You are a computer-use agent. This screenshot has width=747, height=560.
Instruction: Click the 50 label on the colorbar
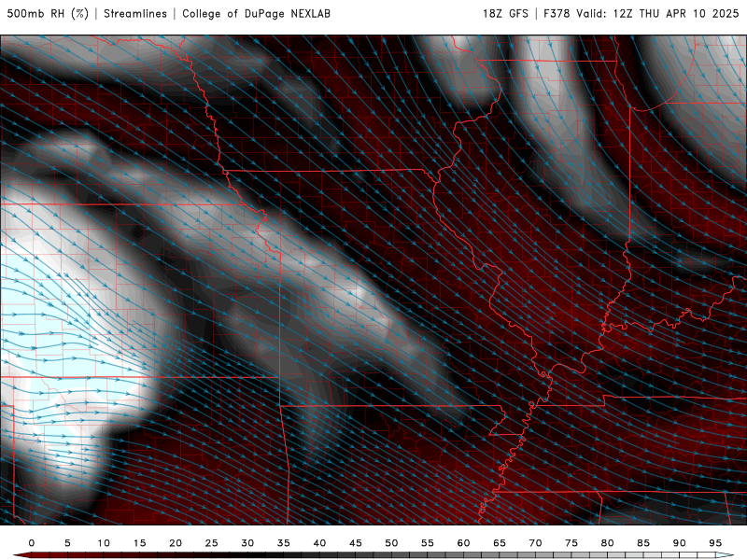coord(391,543)
